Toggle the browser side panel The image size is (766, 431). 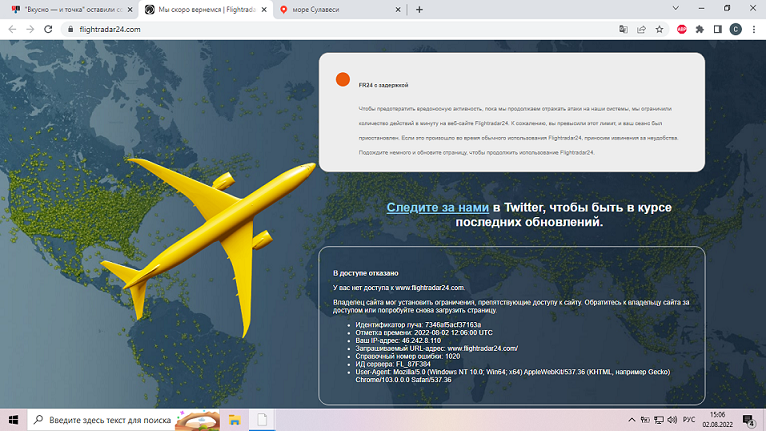[718, 29]
